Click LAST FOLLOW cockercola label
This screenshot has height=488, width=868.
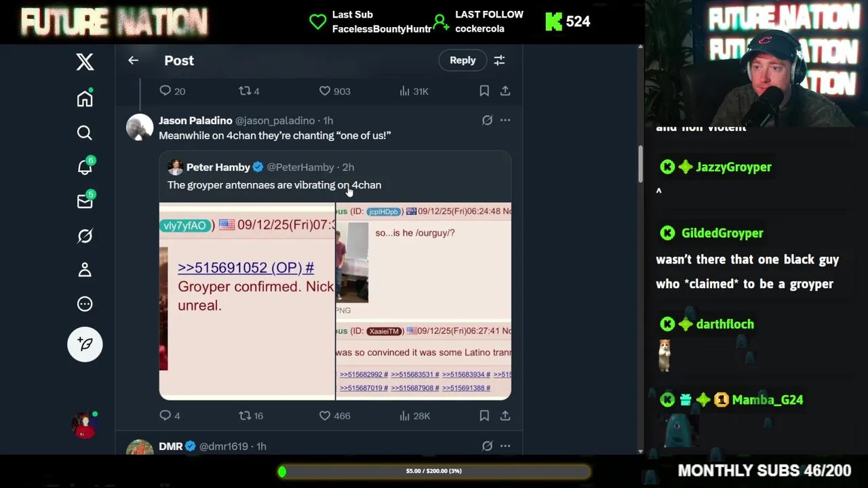point(489,22)
